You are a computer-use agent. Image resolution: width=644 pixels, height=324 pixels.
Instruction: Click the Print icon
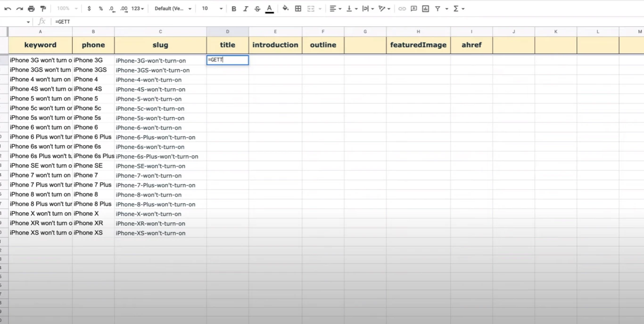(31, 8)
